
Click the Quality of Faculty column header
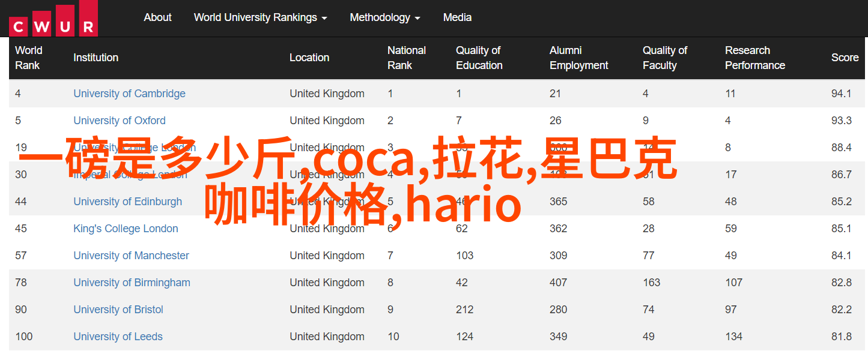point(665,58)
